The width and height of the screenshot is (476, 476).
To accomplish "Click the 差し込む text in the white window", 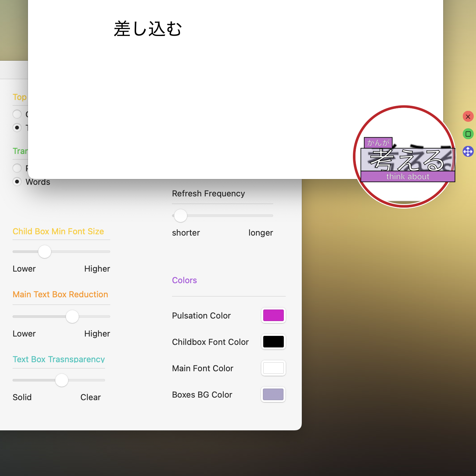I will pos(148,29).
